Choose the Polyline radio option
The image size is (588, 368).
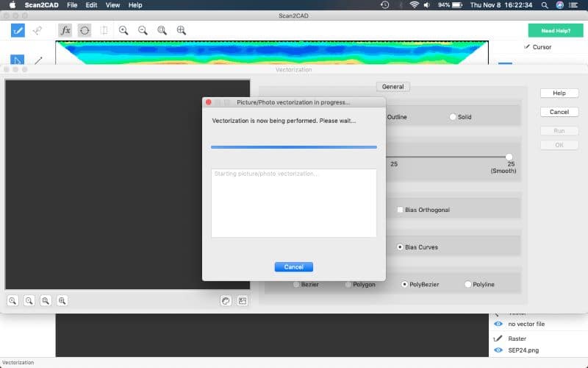(467, 284)
